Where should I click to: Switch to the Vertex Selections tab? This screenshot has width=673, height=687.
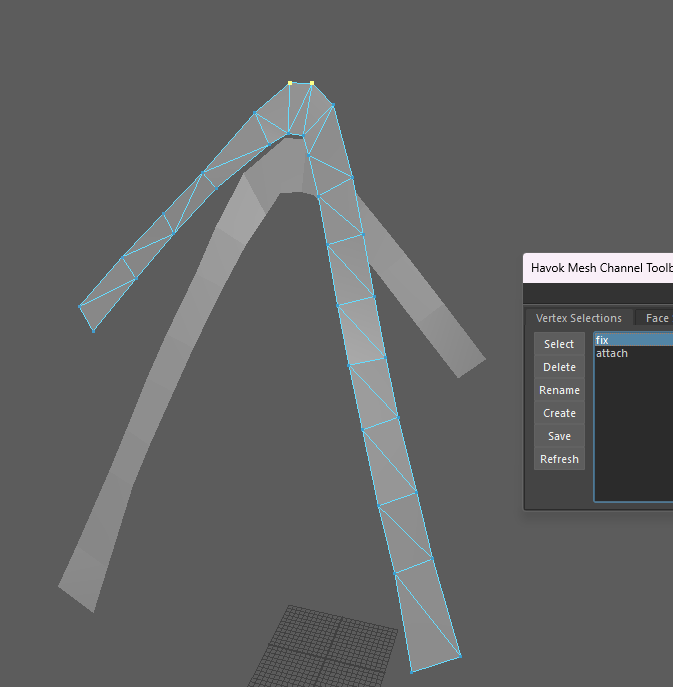pos(579,318)
